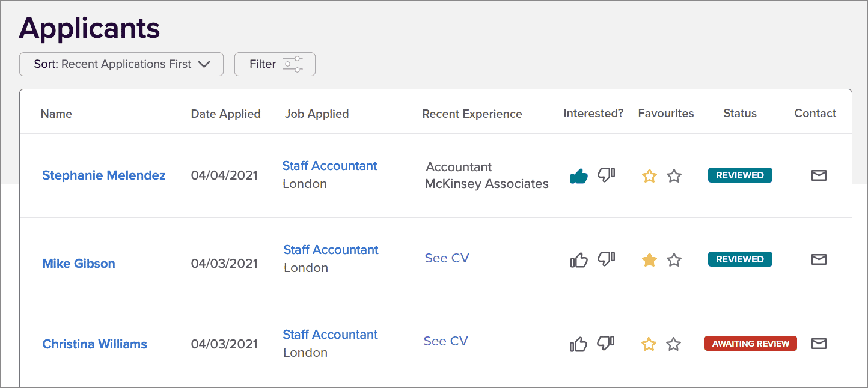Email Stephanie Melendez via envelope icon
The image size is (868, 388).
tap(819, 175)
